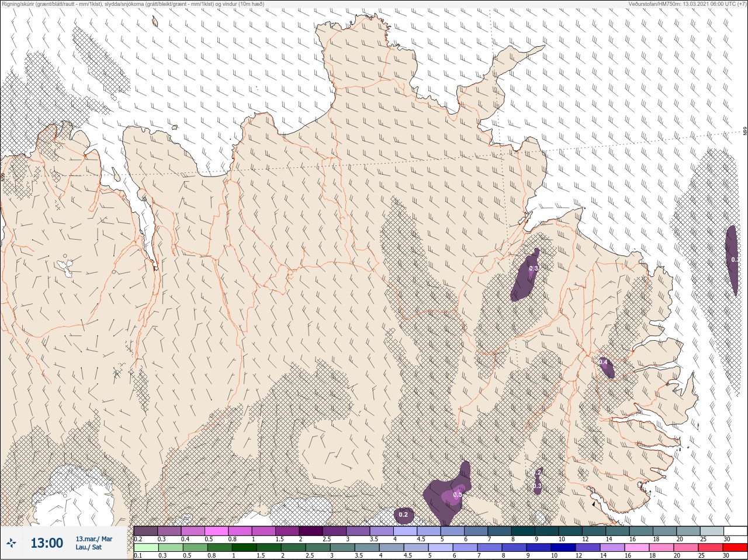Click the date text '13.mar./ Mar'
This screenshot has width=748, height=560.
pos(94,539)
